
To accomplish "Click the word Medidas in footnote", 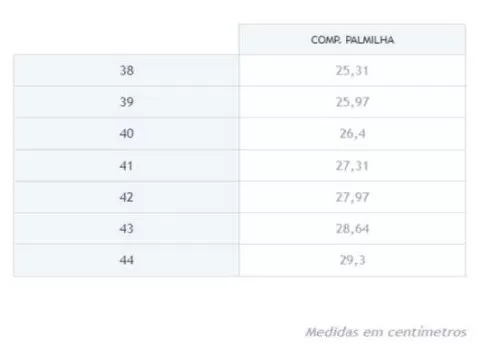I will (x=332, y=332).
